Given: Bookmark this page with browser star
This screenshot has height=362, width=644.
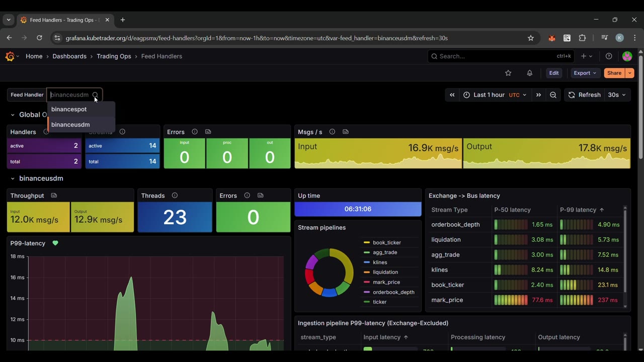Looking at the screenshot, I should point(530,38).
